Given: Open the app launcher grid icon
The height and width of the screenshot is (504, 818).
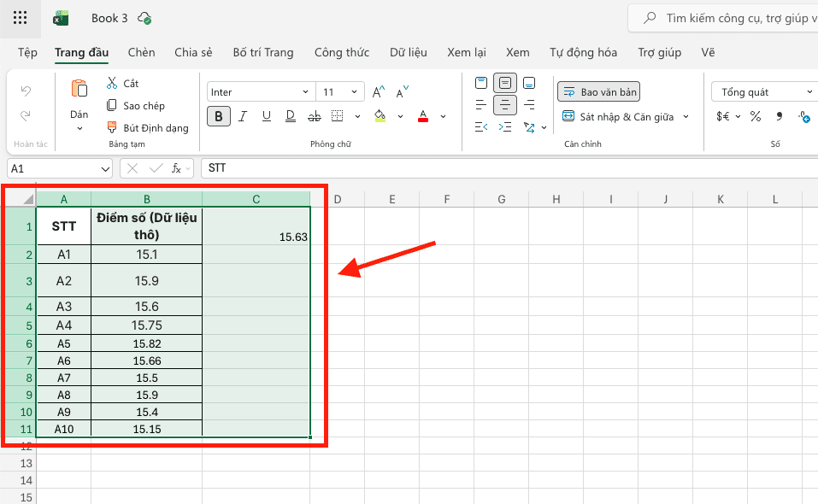Looking at the screenshot, I should tap(20, 18).
